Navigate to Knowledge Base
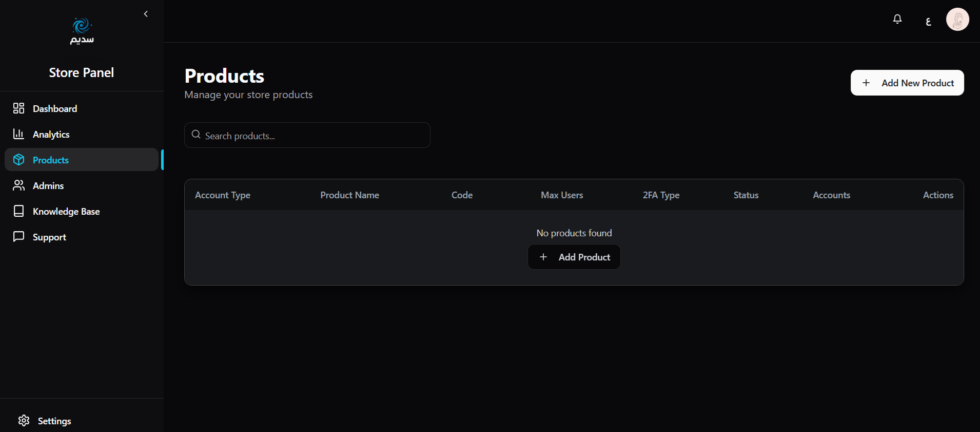Viewport: 980px width, 432px height. pos(66,211)
